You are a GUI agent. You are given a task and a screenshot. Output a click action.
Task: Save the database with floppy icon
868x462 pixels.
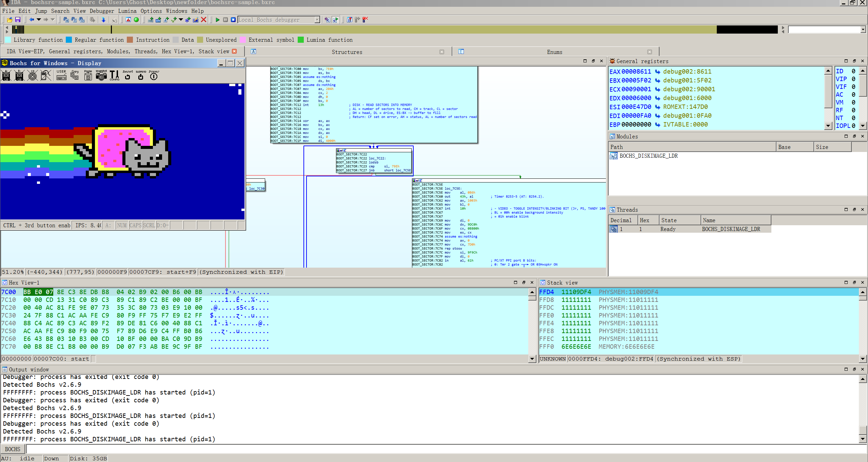tap(18, 20)
